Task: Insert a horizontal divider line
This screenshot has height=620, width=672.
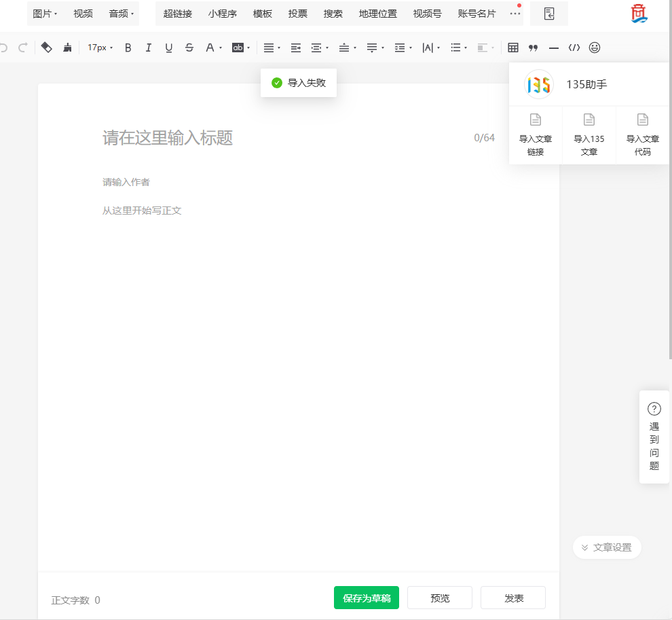Action: pos(554,48)
